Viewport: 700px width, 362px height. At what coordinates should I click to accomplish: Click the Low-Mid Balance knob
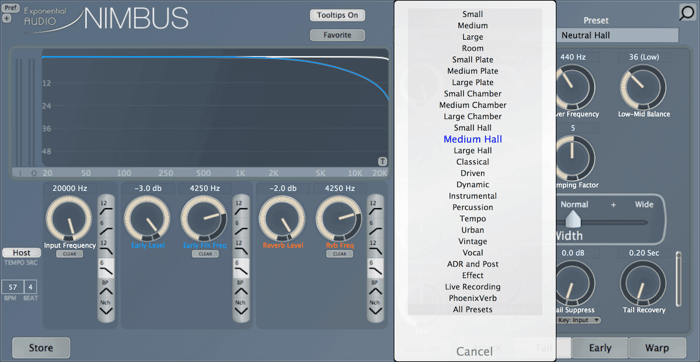click(643, 87)
